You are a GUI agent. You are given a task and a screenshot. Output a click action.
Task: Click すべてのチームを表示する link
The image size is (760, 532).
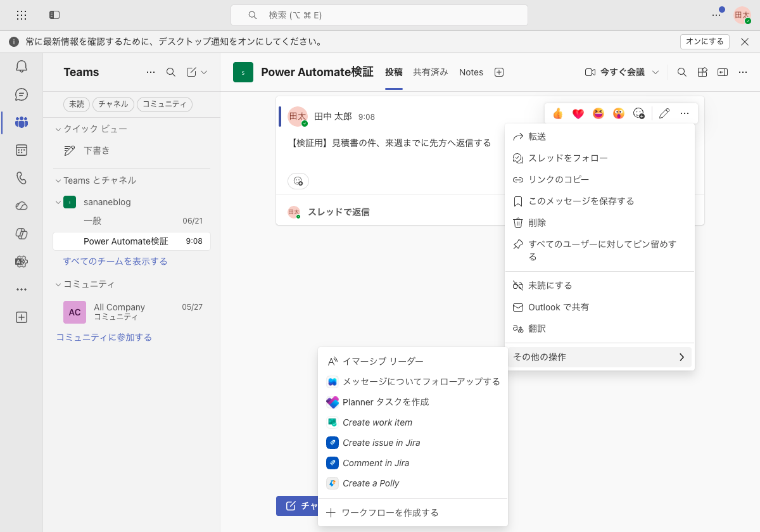(115, 262)
